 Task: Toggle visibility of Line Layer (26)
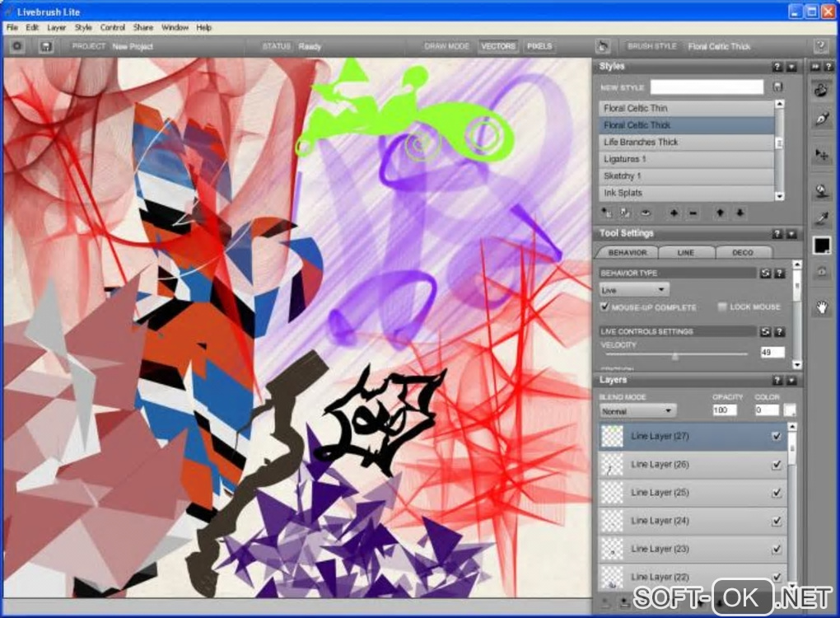pos(777,465)
